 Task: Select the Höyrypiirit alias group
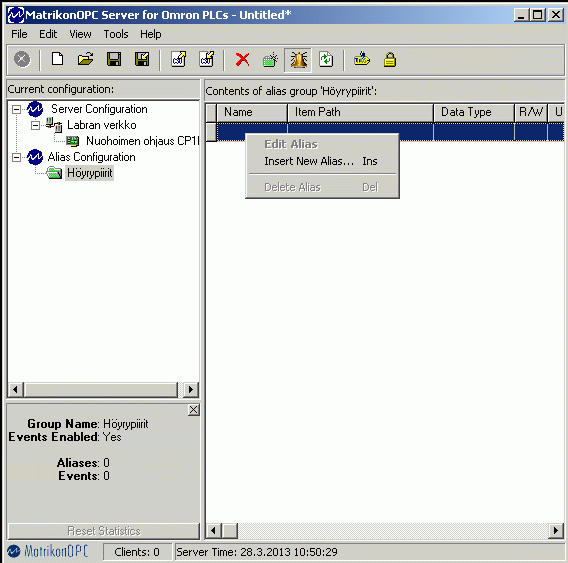89,173
